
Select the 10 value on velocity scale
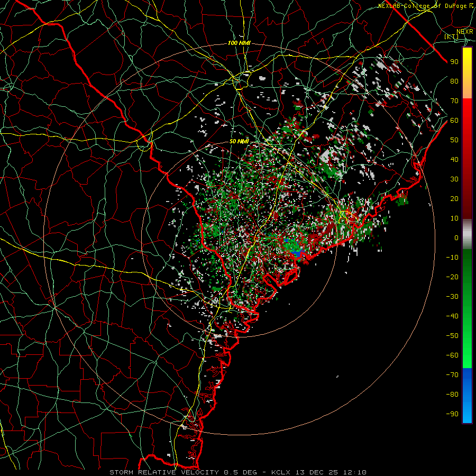click(454, 218)
